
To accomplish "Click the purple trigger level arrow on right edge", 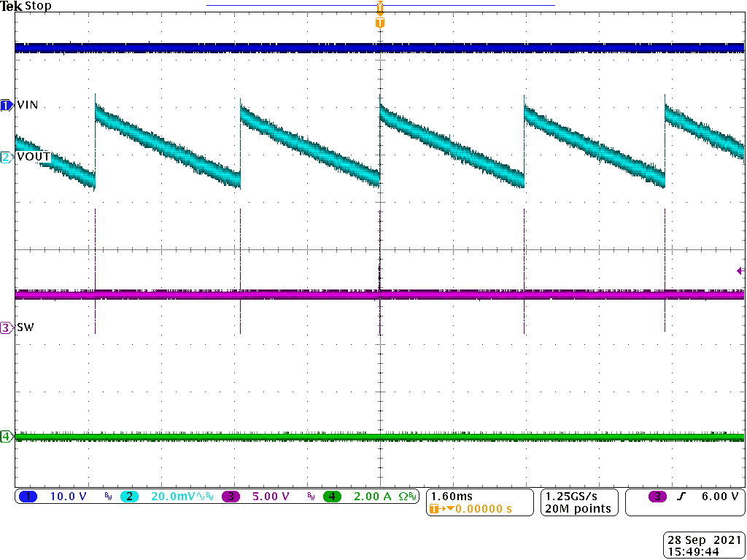I will (x=740, y=271).
